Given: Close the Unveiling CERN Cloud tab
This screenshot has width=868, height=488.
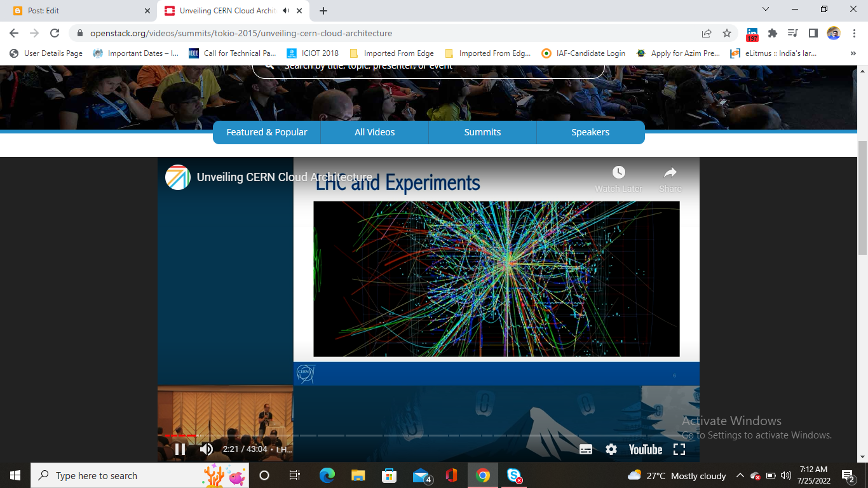Looking at the screenshot, I should (299, 11).
